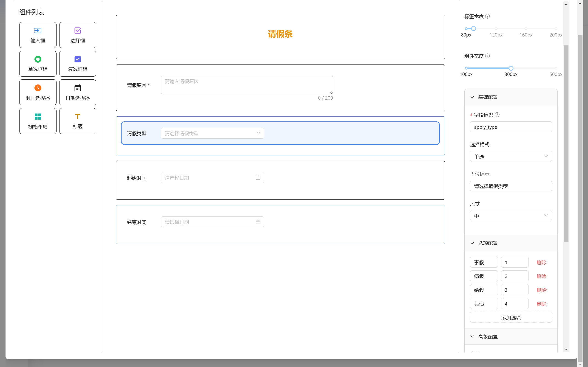Image resolution: width=588 pixels, height=367 pixels.
Task: Add a 复选框组 component
Action: point(77,64)
